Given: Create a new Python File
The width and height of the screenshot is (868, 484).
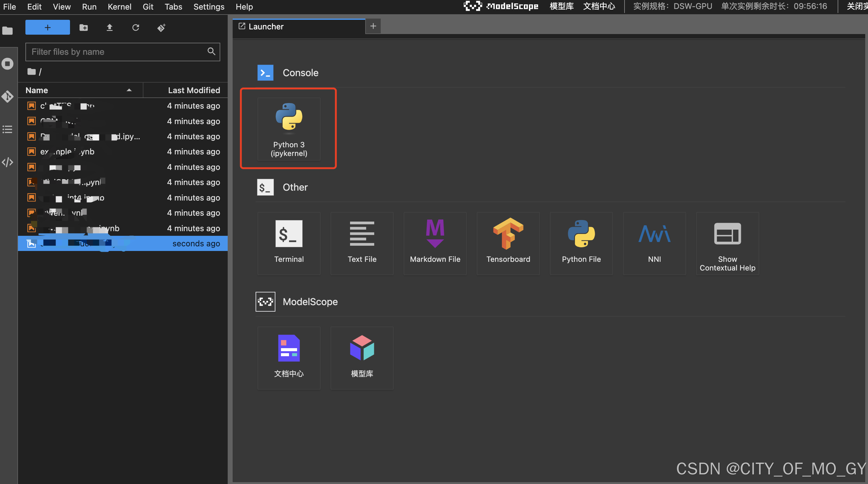Looking at the screenshot, I should coord(581,243).
